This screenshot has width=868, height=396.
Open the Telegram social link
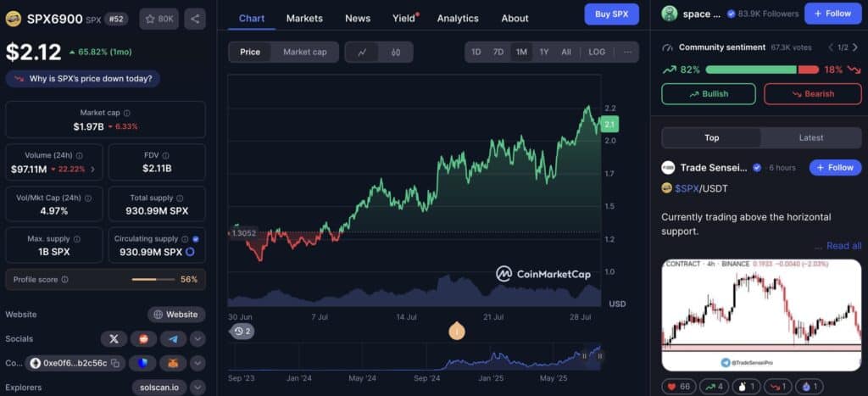[173, 339]
